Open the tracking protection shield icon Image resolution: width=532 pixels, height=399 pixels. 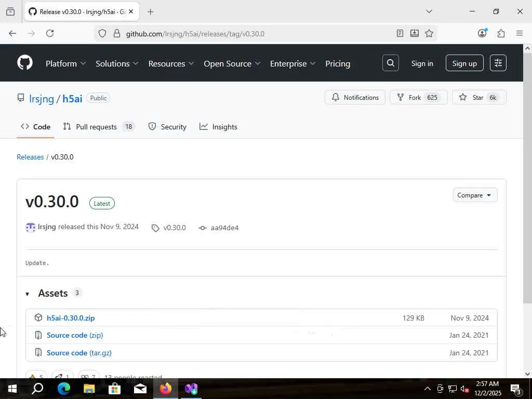tap(102, 33)
